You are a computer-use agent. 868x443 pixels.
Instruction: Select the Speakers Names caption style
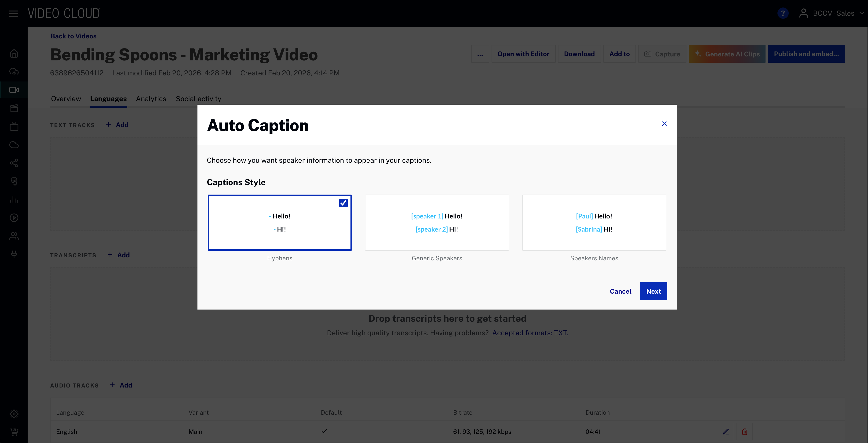pos(594,222)
